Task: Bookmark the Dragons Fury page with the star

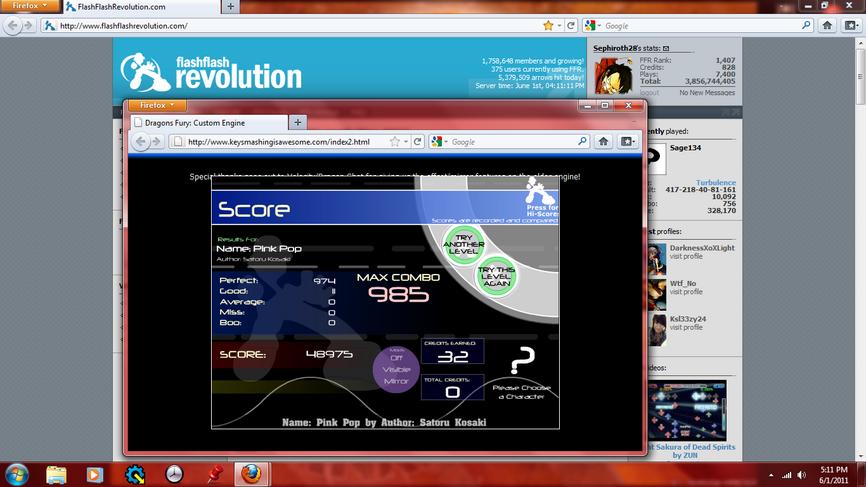Action: coord(395,142)
